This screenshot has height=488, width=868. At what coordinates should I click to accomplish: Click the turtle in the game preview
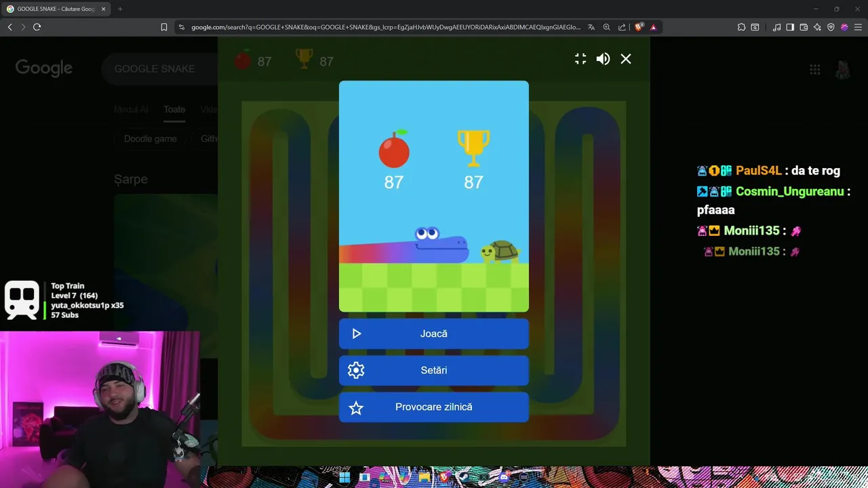coord(499,251)
